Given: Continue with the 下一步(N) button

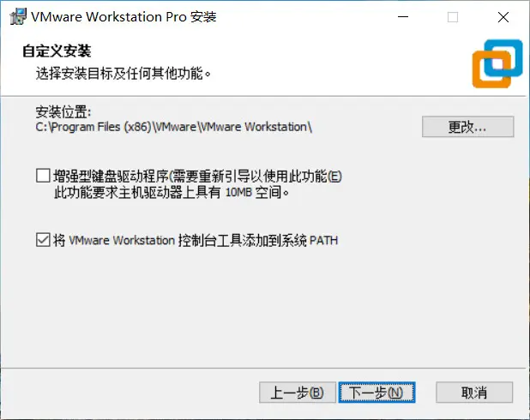Looking at the screenshot, I should 376,393.
